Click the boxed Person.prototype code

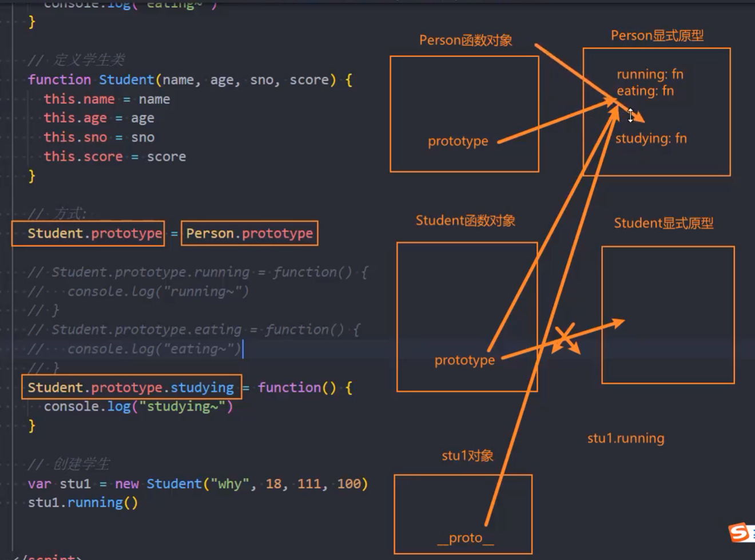(x=249, y=233)
